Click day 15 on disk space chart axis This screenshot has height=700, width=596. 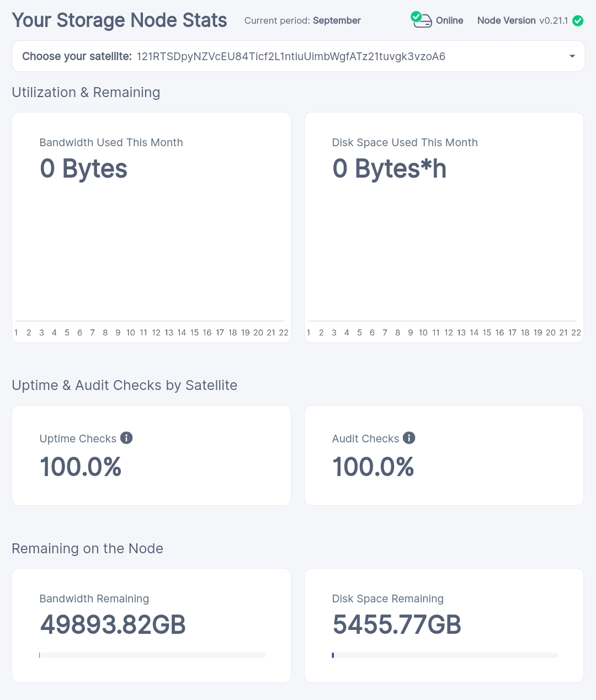click(x=487, y=333)
